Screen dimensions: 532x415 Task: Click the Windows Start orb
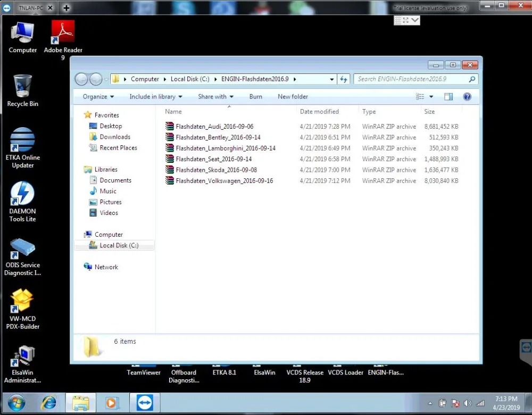pos(16,403)
